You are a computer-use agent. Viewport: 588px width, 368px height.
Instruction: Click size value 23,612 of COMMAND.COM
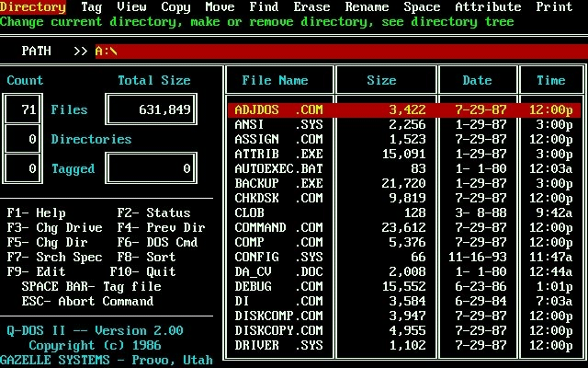[x=403, y=227]
